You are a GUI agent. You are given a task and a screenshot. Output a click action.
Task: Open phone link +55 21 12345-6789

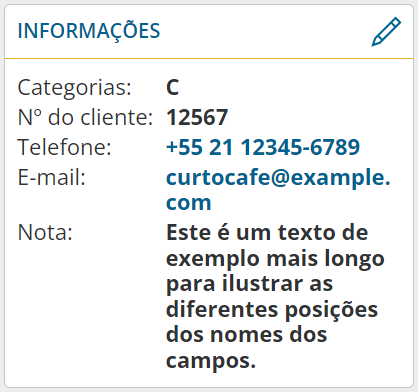coord(263,147)
